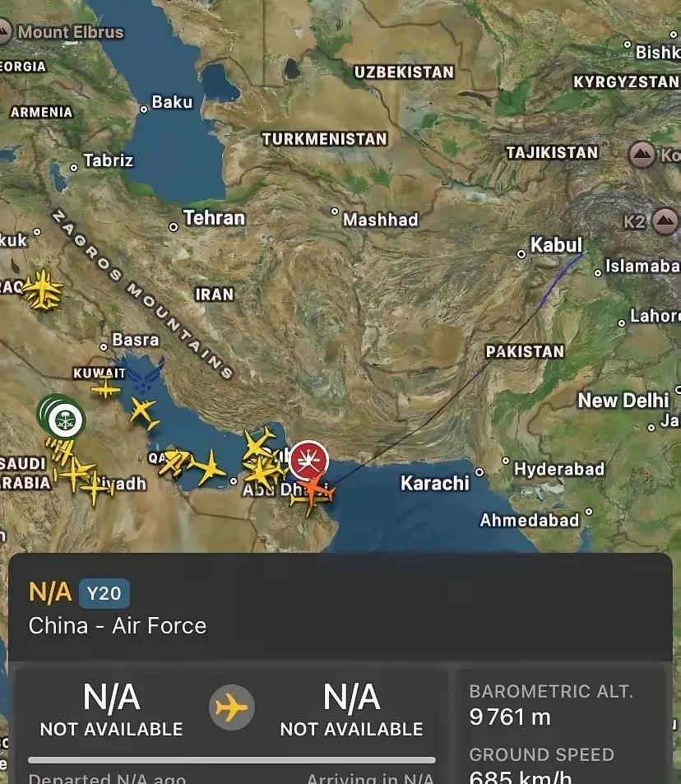Click the flight progress bar
Screen dimensions: 681x784
coord(231,760)
